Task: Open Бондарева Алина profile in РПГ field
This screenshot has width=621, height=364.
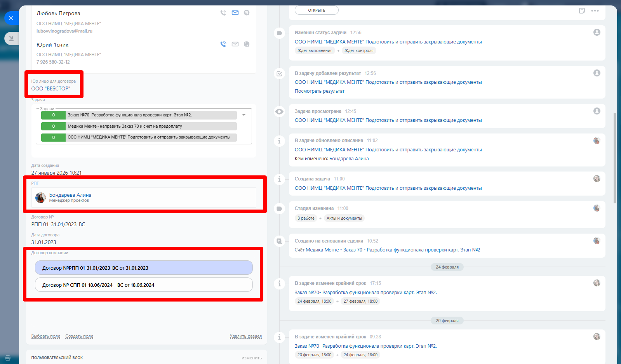Action: 70,195
